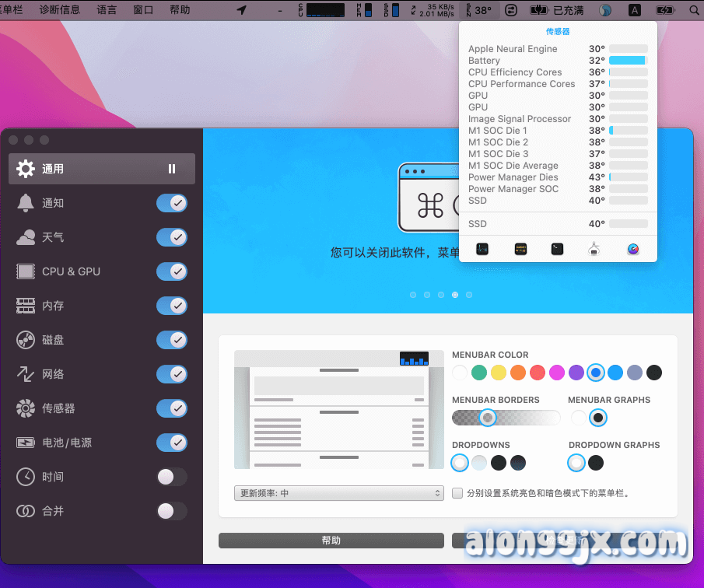Click the 帮助 button at the bottom
Image resolution: width=704 pixels, height=588 pixels.
tap(331, 541)
